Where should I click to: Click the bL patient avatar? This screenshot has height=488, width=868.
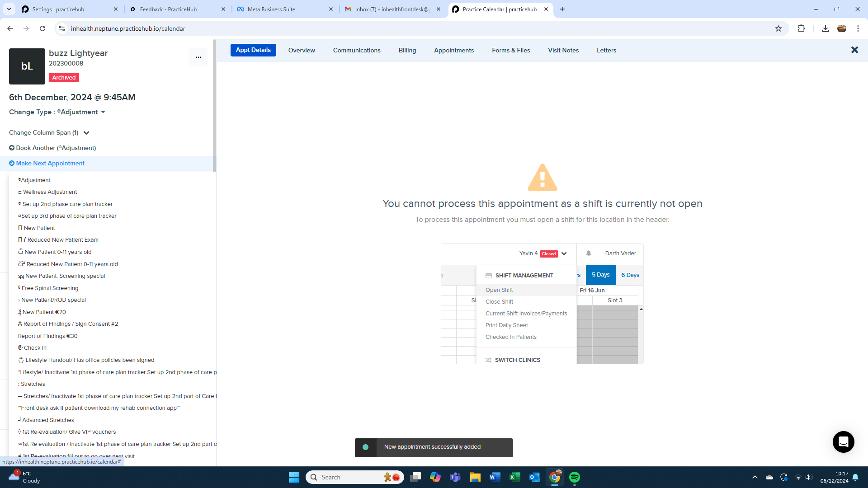(x=27, y=66)
